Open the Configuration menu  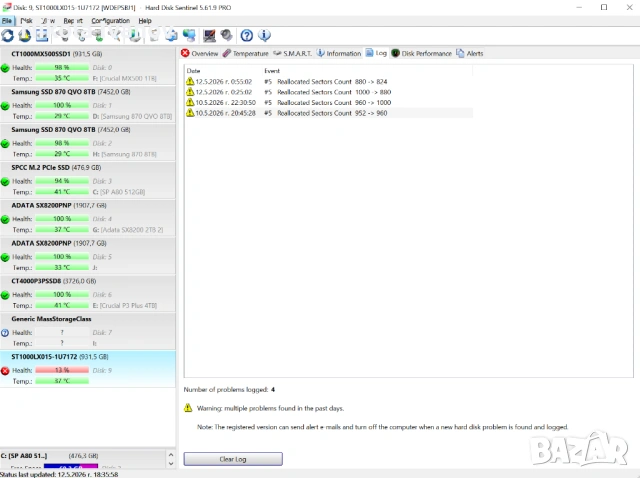(x=111, y=20)
